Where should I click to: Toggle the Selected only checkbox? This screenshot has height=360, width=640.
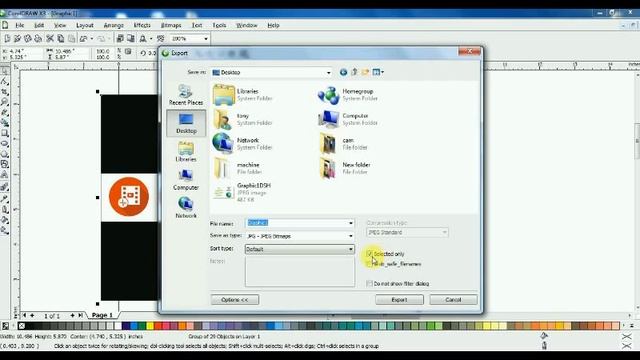[x=369, y=254]
